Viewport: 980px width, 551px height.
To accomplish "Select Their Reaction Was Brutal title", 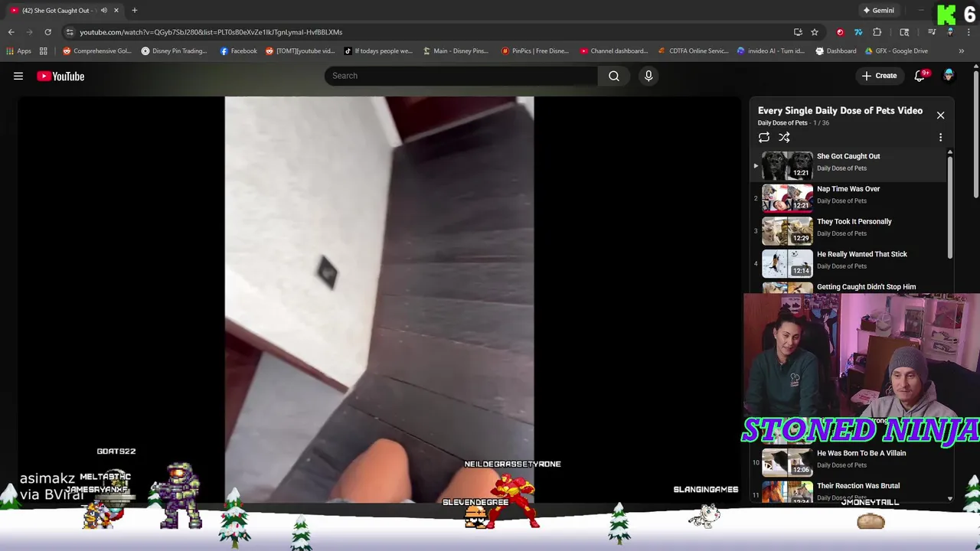I will (x=858, y=486).
